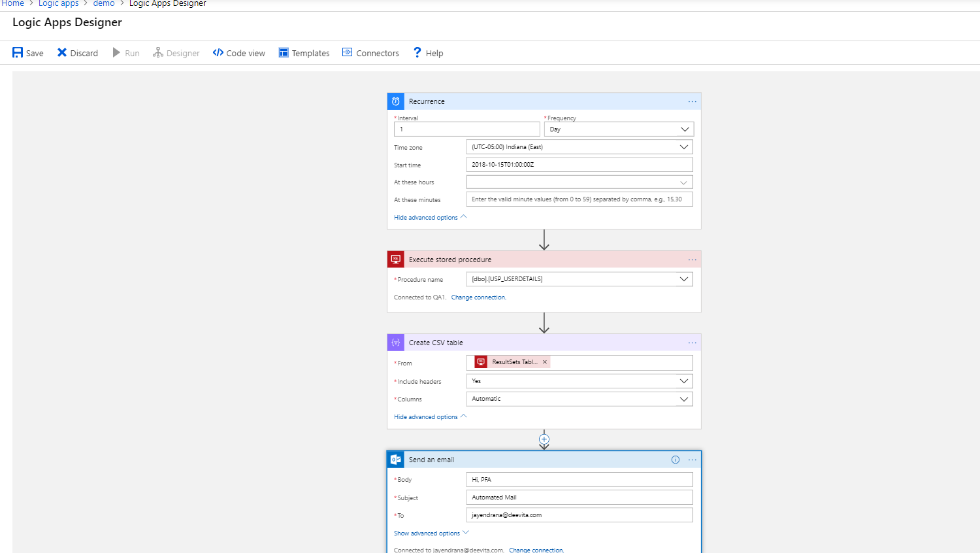Viewport: 980px width, 557px height.
Task: Open the Include headers dropdown
Action: [x=580, y=381]
